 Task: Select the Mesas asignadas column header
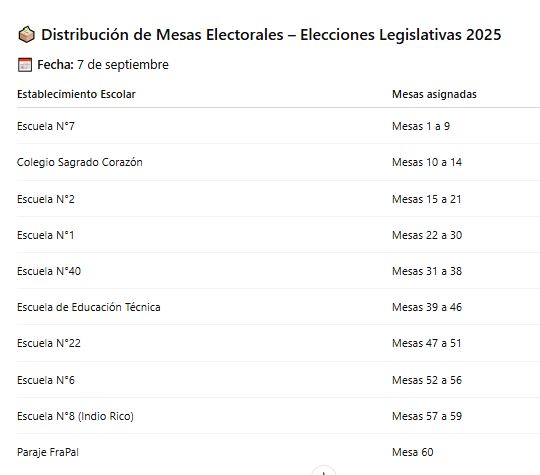point(434,94)
